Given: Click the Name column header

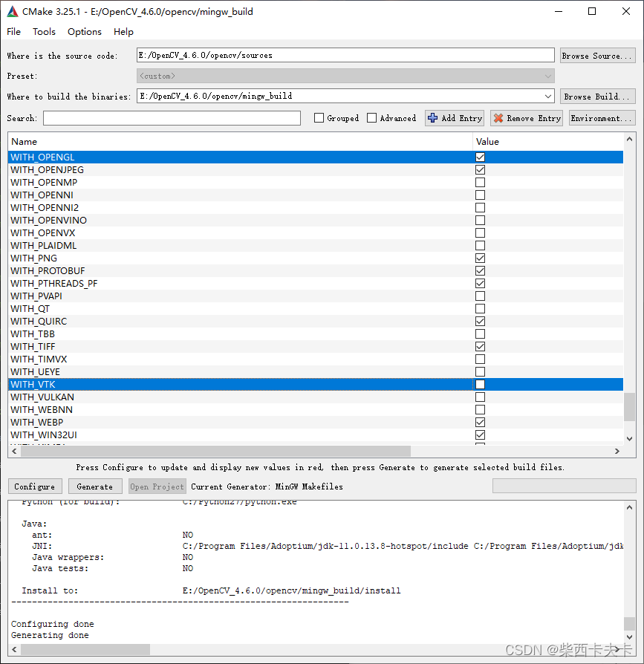Looking at the screenshot, I should [x=240, y=141].
